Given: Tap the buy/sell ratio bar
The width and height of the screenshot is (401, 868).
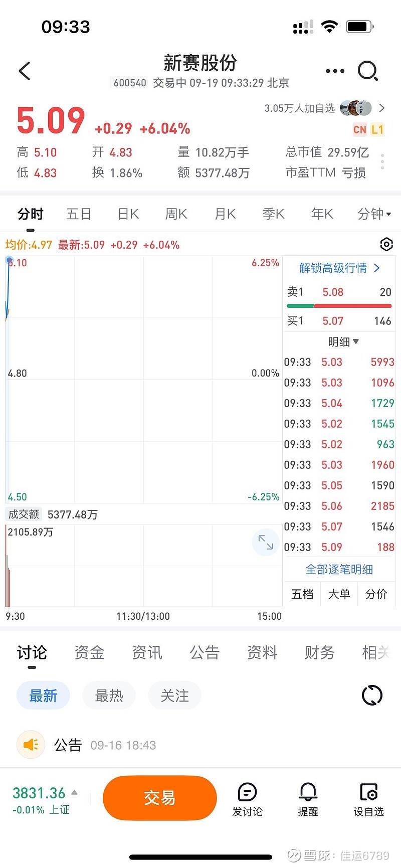Looking at the screenshot, I should click(x=339, y=305).
